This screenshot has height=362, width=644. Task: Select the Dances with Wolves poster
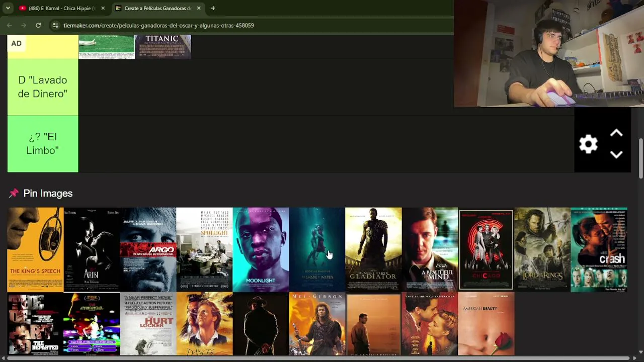coord(204,324)
